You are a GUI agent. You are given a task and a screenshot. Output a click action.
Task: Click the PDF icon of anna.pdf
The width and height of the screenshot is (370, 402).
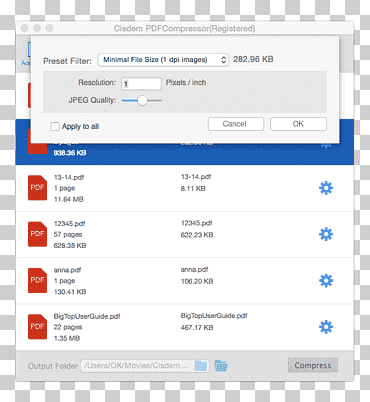[37, 280]
